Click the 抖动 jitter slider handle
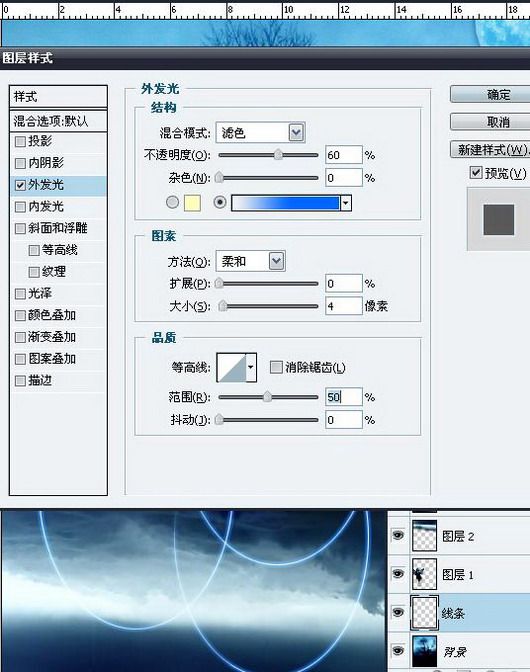Image resolution: width=530 pixels, height=672 pixels. [219, 419]
